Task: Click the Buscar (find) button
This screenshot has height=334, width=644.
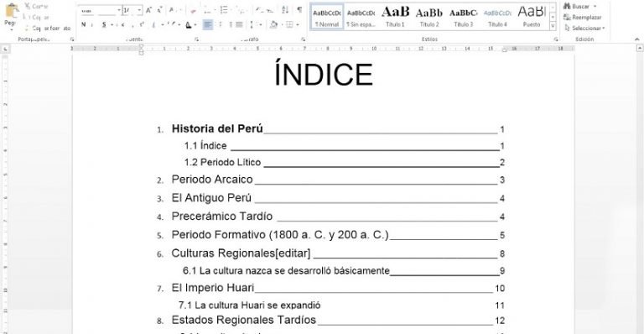Action: tap(576, 6)
